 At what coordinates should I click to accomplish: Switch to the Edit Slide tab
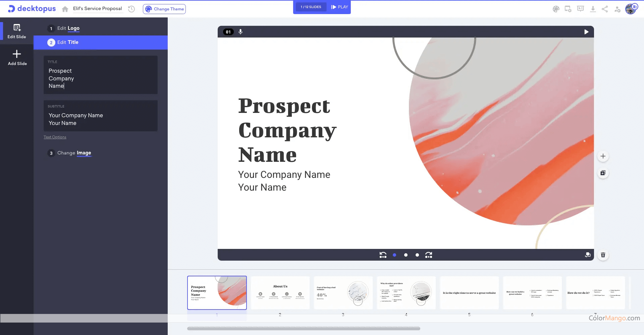tap(17, 31)
